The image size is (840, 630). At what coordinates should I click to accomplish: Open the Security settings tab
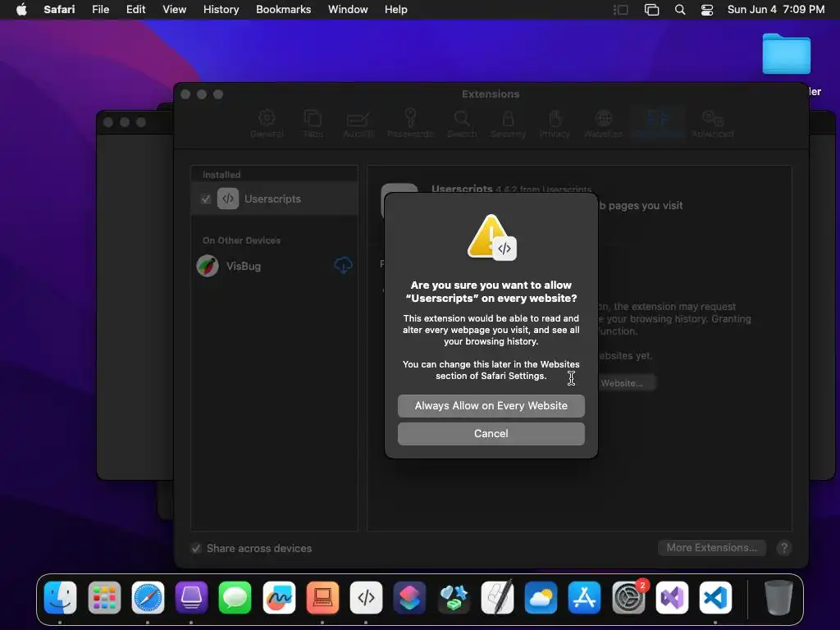508,124
